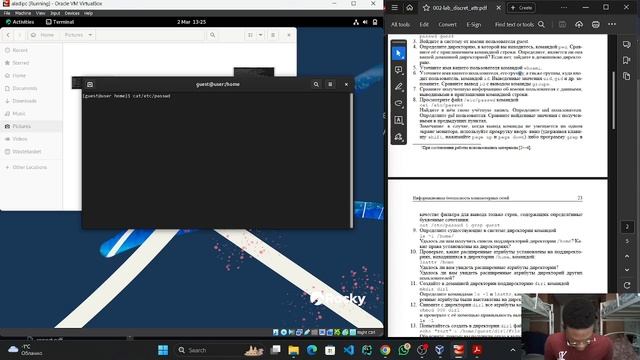Select the add text box tool

(x=399, y=120)
